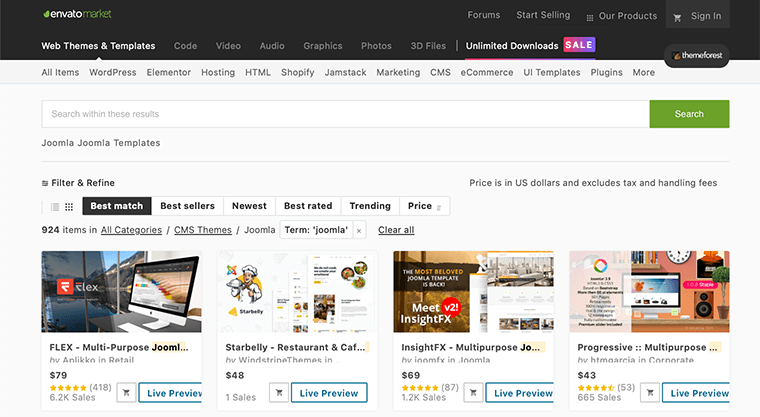Select Elementor category
The image size is (760, 417).
(169, 72)
